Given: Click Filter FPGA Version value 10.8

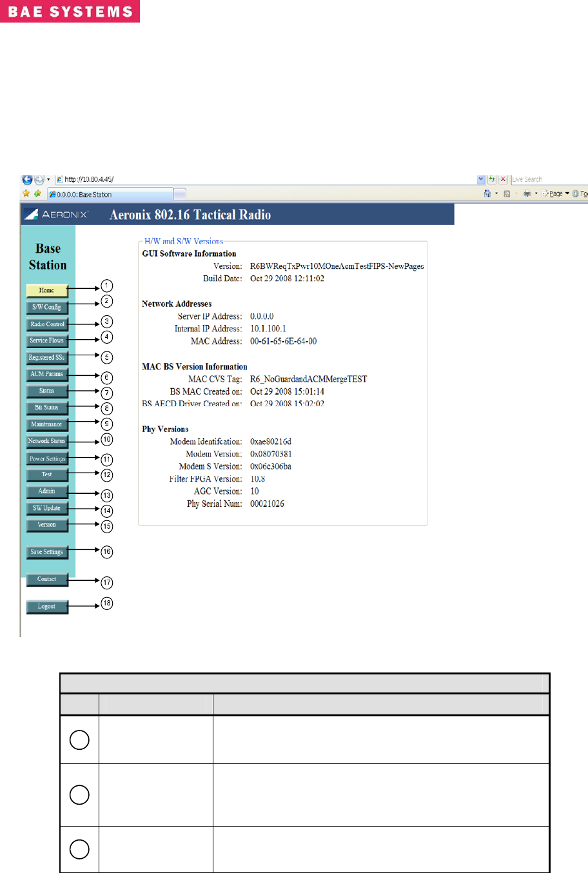Looking at the screenshot, I should pyautogui.click(x=258, y=479).
